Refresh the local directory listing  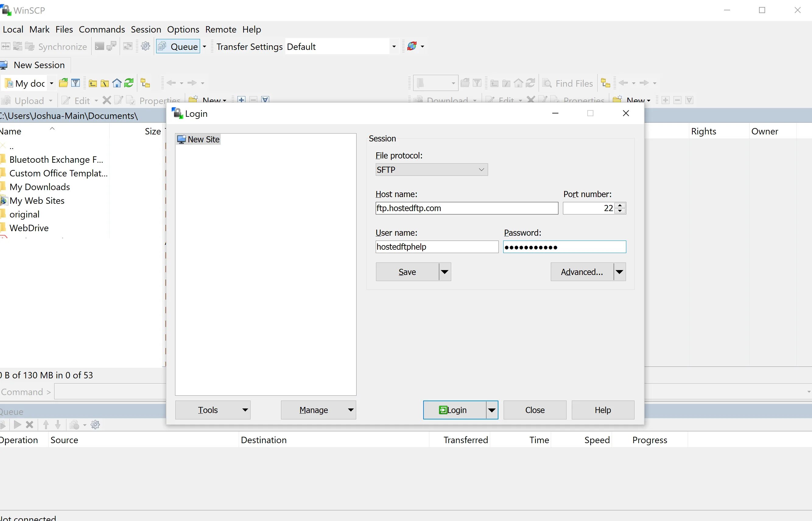point(129,83)
